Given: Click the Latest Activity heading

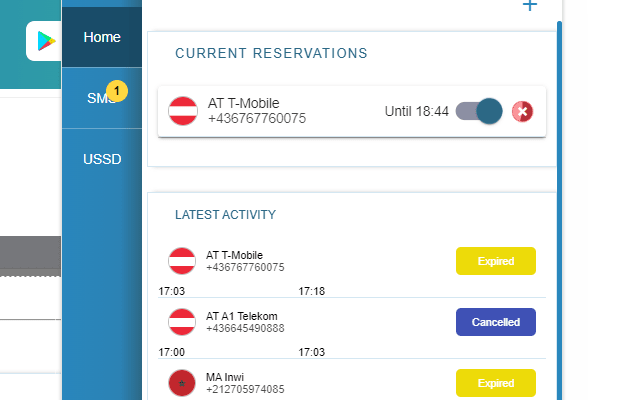Looking at the screenshot, I should pos(225,214).
